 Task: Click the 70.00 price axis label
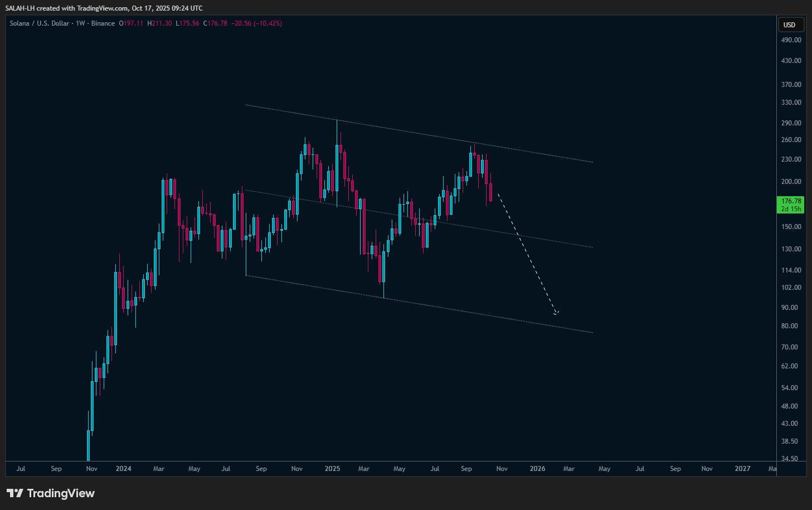tap(790, 347)
